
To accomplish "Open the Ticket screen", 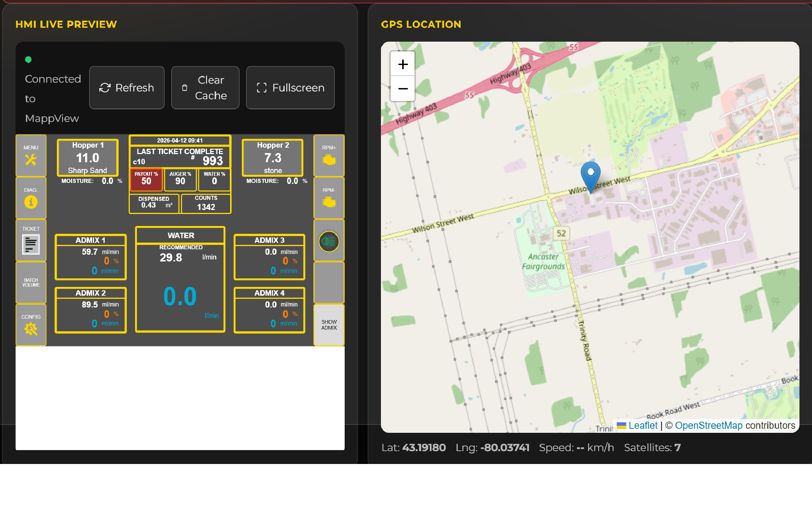I will coord(31,240).
